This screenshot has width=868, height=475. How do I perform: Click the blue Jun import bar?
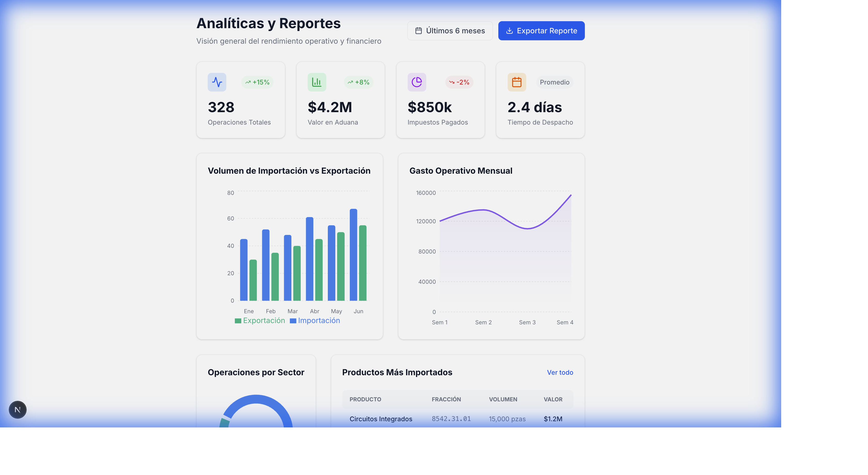(x=353, y=255)
